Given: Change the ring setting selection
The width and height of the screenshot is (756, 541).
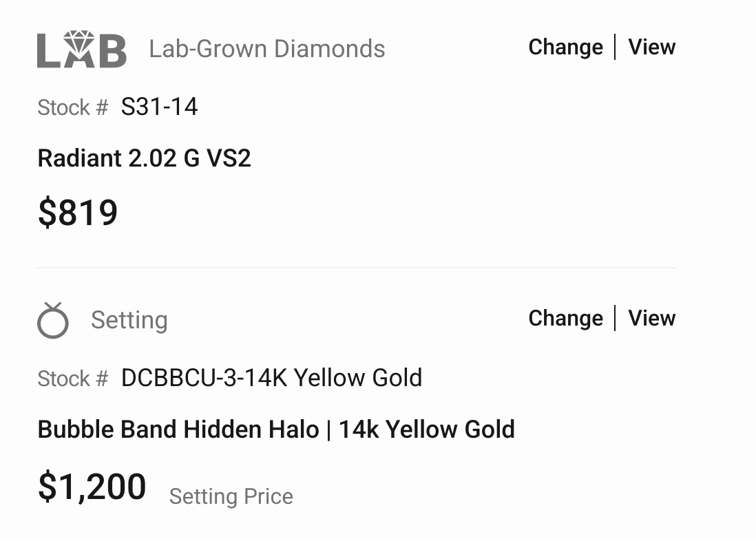Looking at the screenshot, I should pos(565,318).
